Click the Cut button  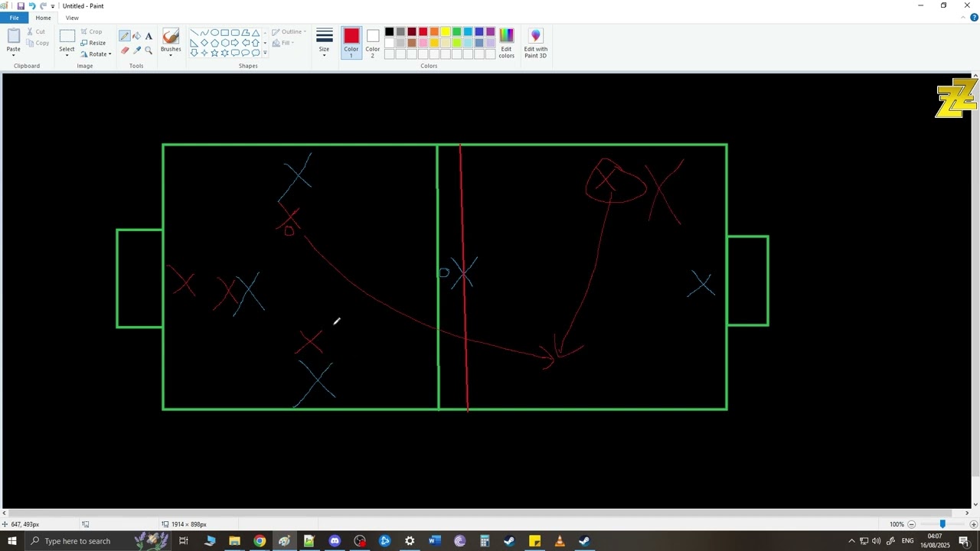click(x=35, y=31)
